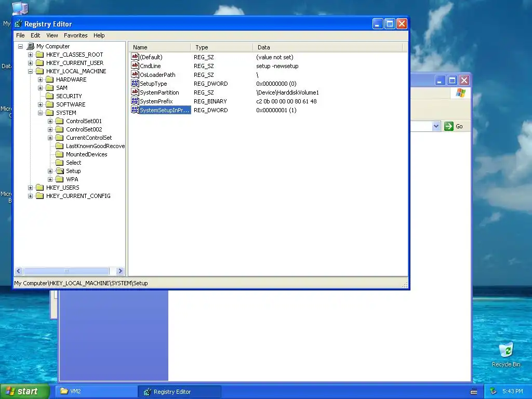
Task: Select the 'c2 0b 00 00 00 80 61 48' data
Action: pyautogui.click(x=286, y=101)
